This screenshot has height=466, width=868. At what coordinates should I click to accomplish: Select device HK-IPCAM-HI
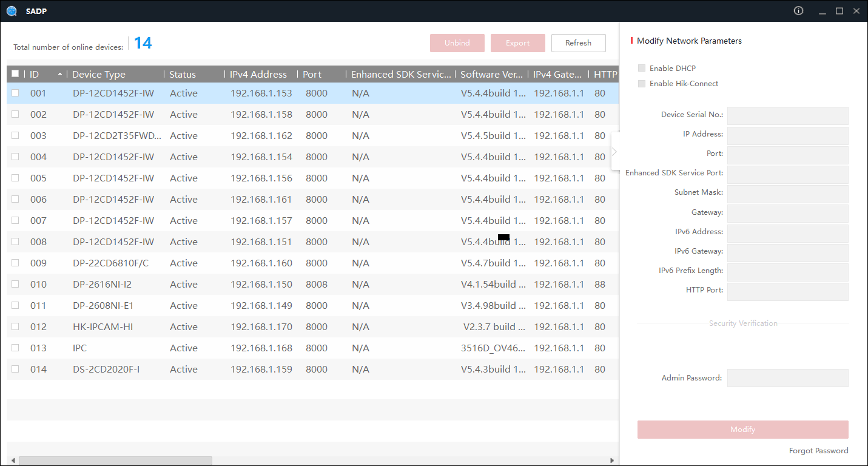[x=103, y=327]
